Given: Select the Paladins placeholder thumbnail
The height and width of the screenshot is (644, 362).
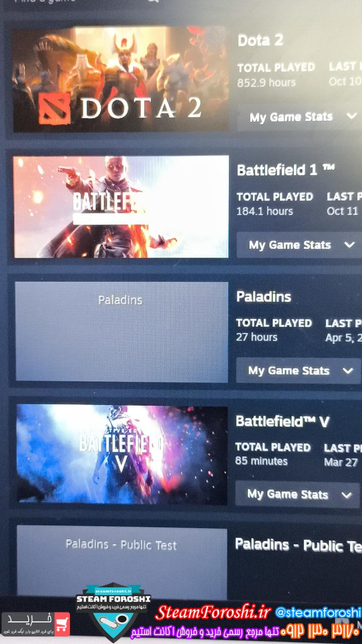Looking at the screenshot, I should pos(121,331).
